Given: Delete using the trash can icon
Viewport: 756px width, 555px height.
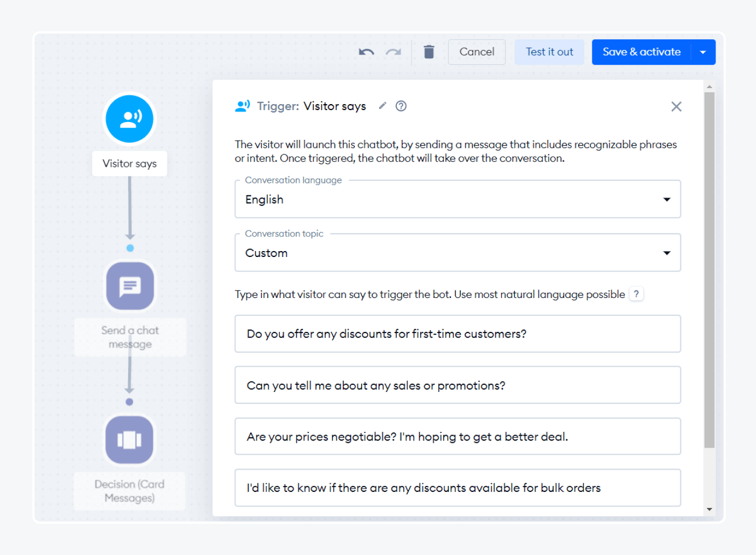Looking at the screenshot, I should tap(429, 52).
